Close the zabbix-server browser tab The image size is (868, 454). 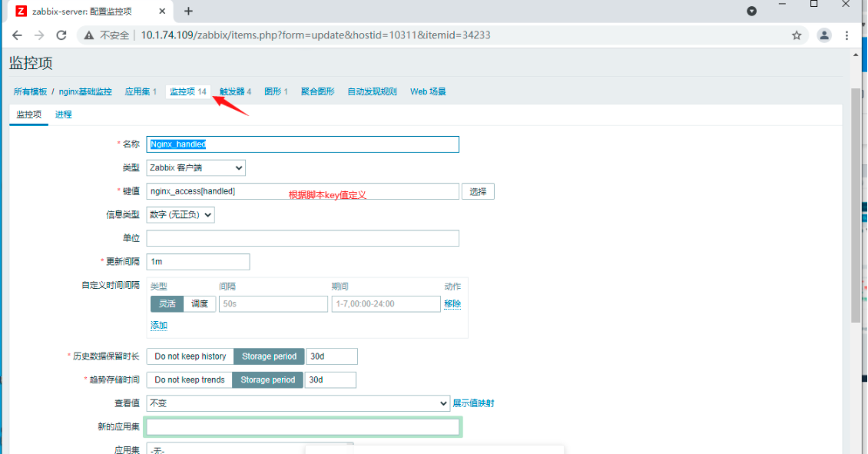point(162,11)
